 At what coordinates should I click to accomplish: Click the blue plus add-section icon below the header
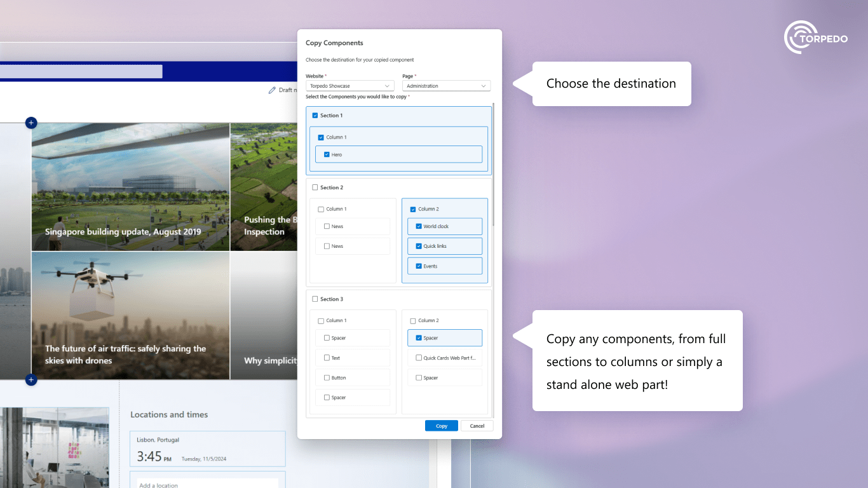tap(31, 123)
